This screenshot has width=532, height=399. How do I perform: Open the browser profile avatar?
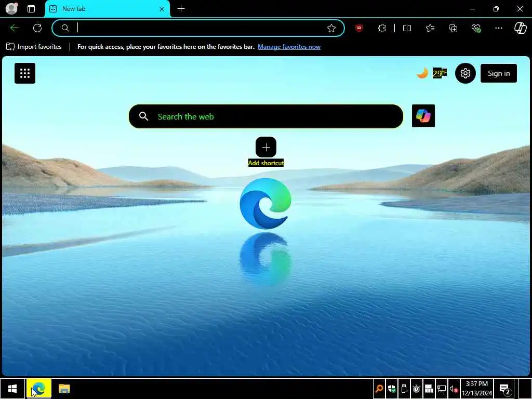click(x=11, y=8)
